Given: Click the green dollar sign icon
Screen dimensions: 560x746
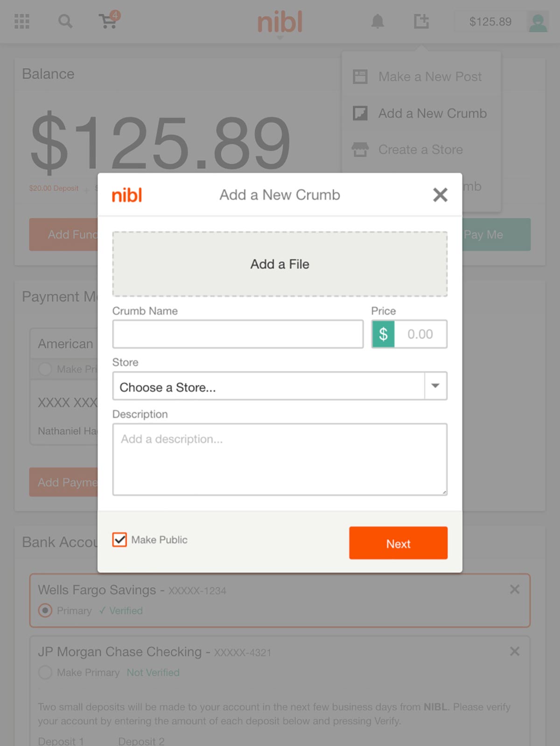Looking at the screenshot, I should pyautogui.click(x=383, y=334).
